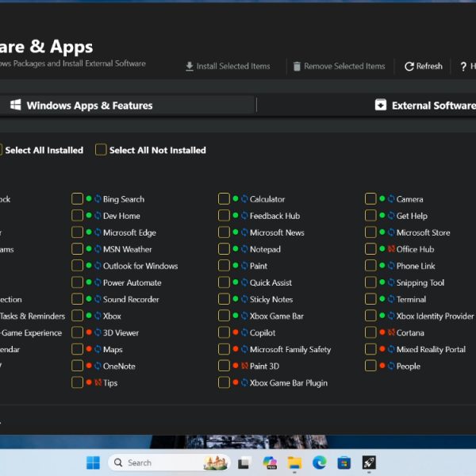Image resolution: width=476 pixels, height=476 pixels.
Task: Click the Get Help label
Action: click(x=412, y=216)
